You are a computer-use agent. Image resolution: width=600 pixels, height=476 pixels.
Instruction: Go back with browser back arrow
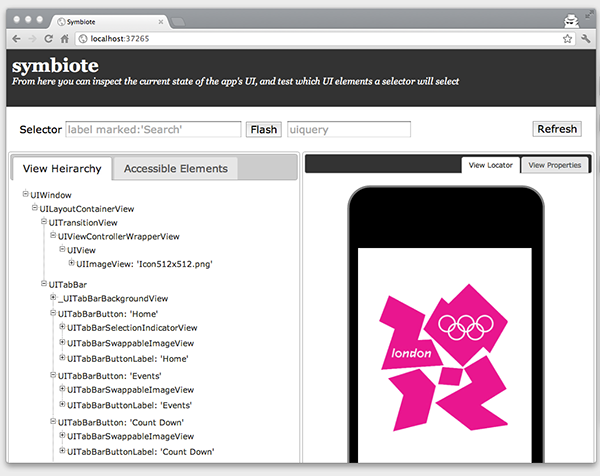coord(16,39)
